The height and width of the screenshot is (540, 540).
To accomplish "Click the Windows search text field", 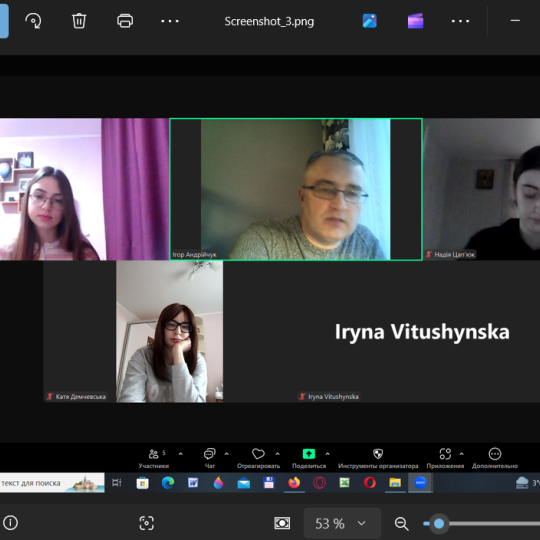I will pyautogui.click(x=52, y=483).
